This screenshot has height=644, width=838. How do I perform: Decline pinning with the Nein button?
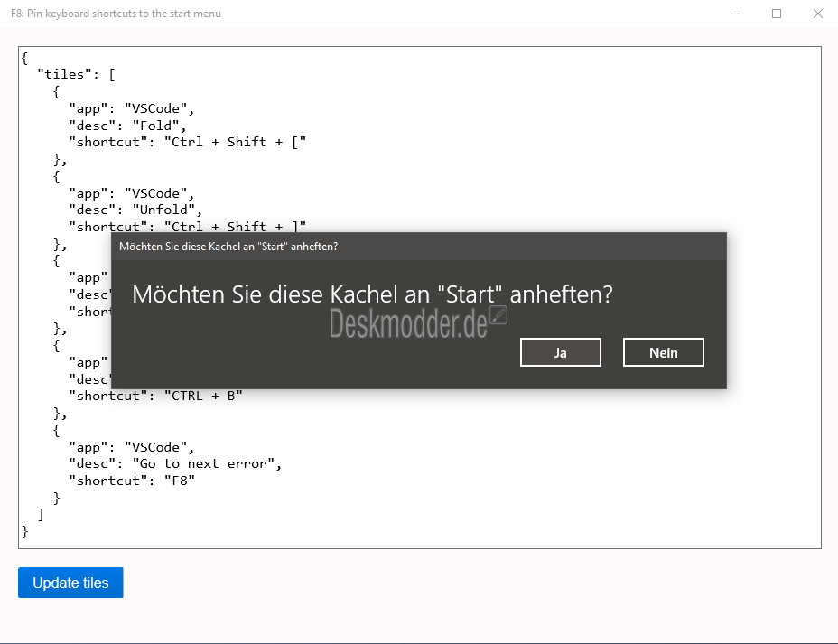tap(663, 352)
